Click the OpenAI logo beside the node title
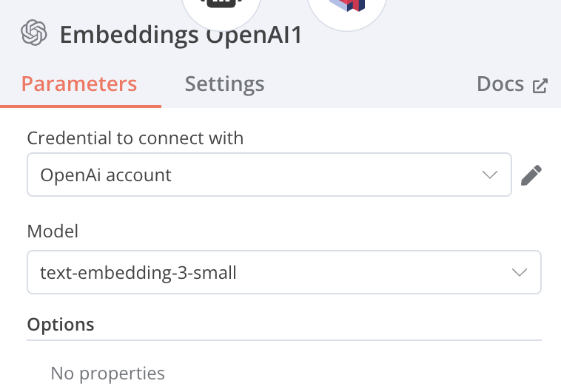The image size is (561, 392). coord(34,34)
